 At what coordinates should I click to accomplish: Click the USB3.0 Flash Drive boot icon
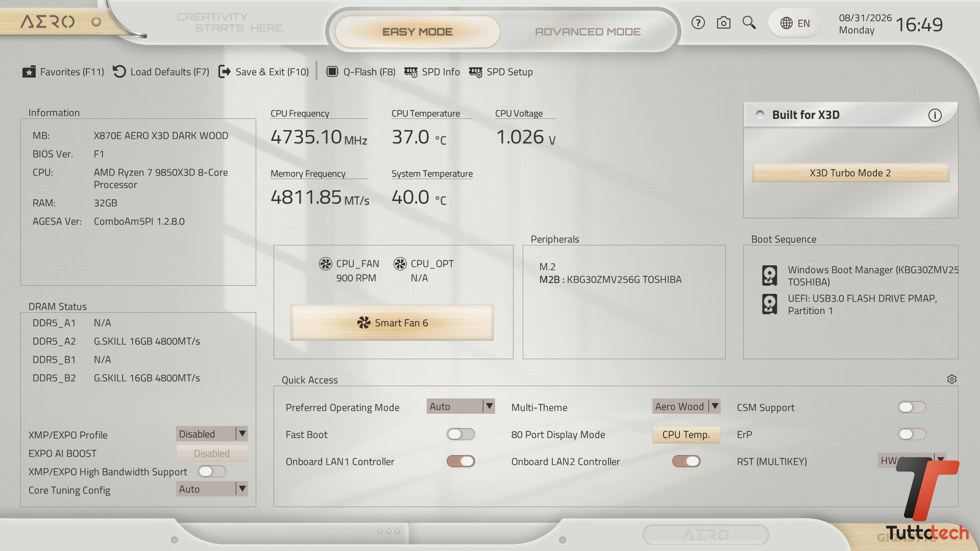tap(770, 304)
